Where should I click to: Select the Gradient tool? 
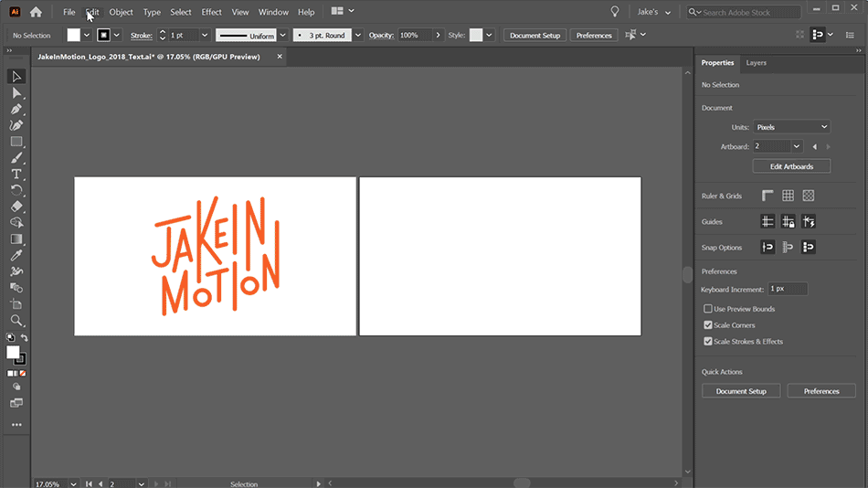coord(16,239)
